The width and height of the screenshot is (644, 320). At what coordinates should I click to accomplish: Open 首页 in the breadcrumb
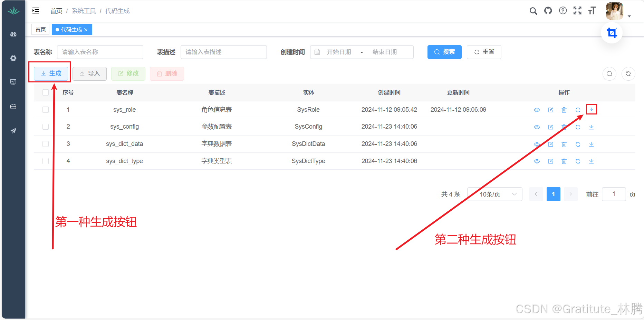coord(56,11)
